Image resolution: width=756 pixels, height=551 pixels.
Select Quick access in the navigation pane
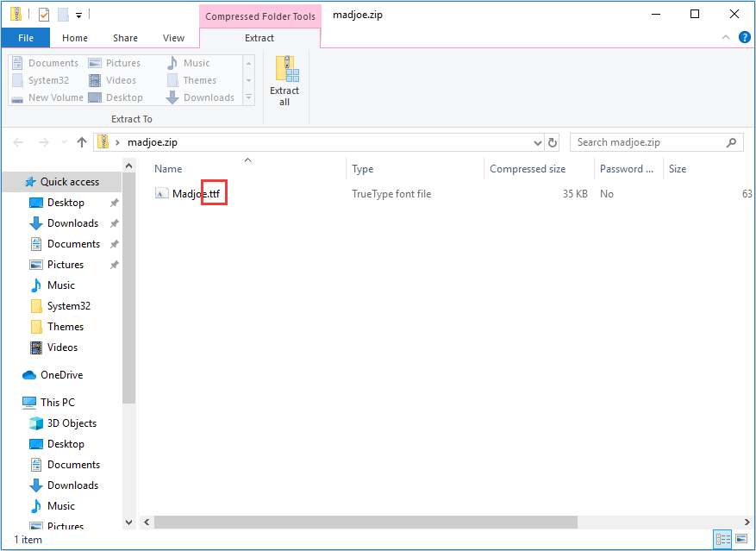(62, 182)
